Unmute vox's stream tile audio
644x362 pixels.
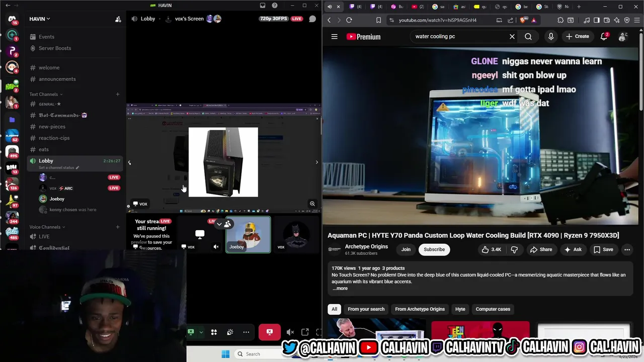point(216,246)
